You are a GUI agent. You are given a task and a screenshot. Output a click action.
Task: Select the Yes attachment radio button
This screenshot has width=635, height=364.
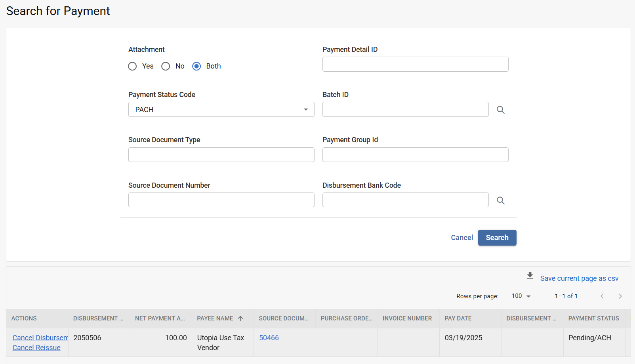point(132,66)
